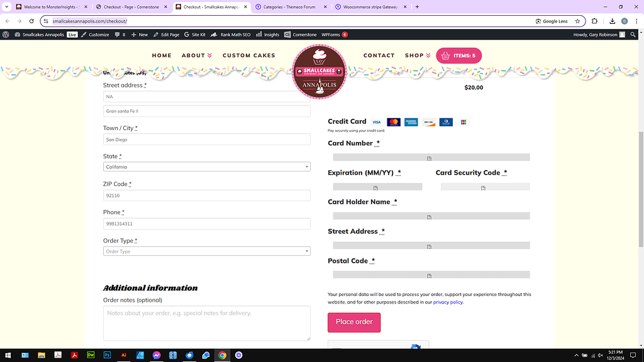Click into the ZIP Code field
This screenshot has width=644, height=362.
point(206,195)
